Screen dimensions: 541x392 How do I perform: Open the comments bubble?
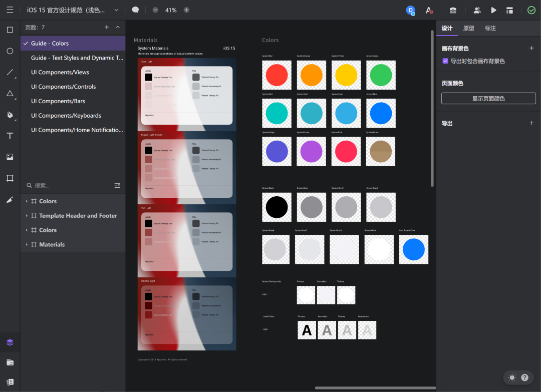[135, 10]
